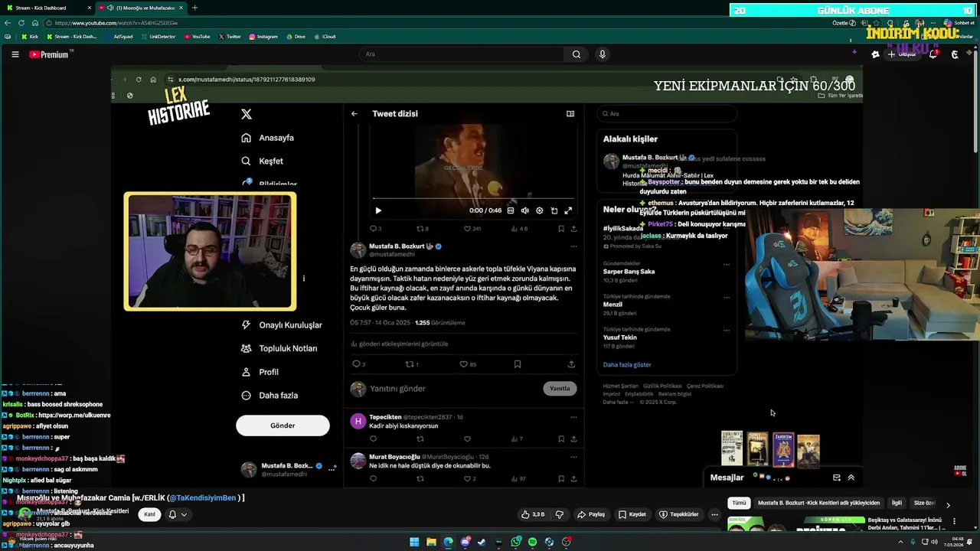Retweet the main tweet with 1 repost
The image size is (980, 551).
click(x=412, y=364)
